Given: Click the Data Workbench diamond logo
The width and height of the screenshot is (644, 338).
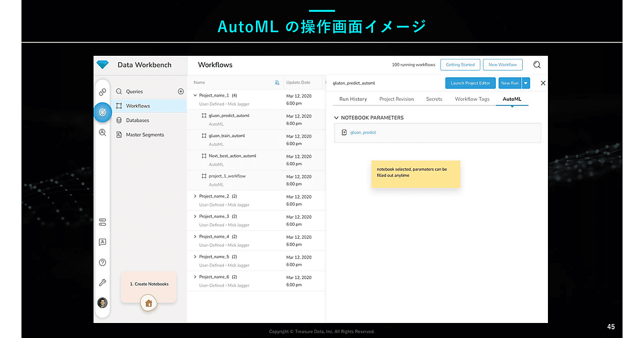Looking at the screenshot, I should pyautogui.click(x=103, y=65).
